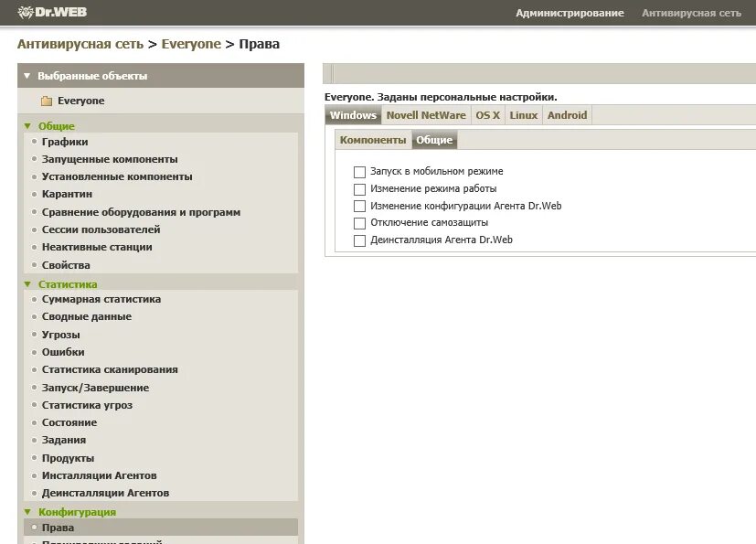The width and height of the screenshot is (756, 544).
Task: Open Установленные компоненты
Action: click(117, 176)
